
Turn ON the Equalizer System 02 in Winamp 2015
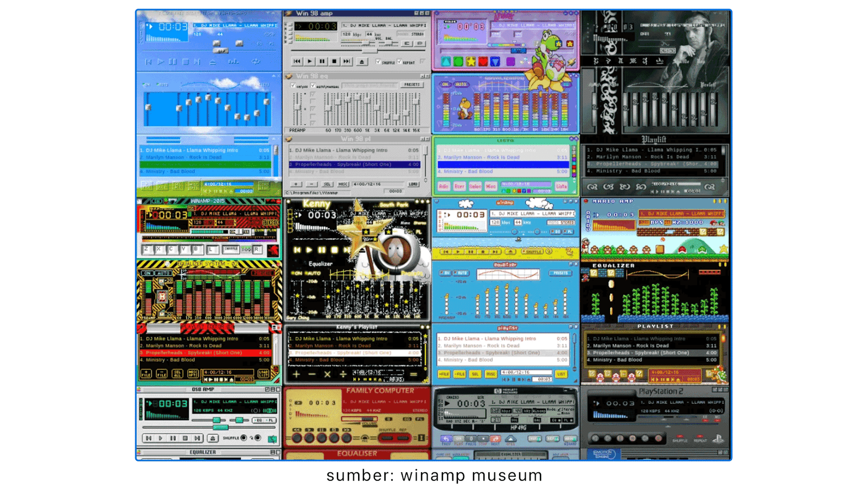pos(148,273)
